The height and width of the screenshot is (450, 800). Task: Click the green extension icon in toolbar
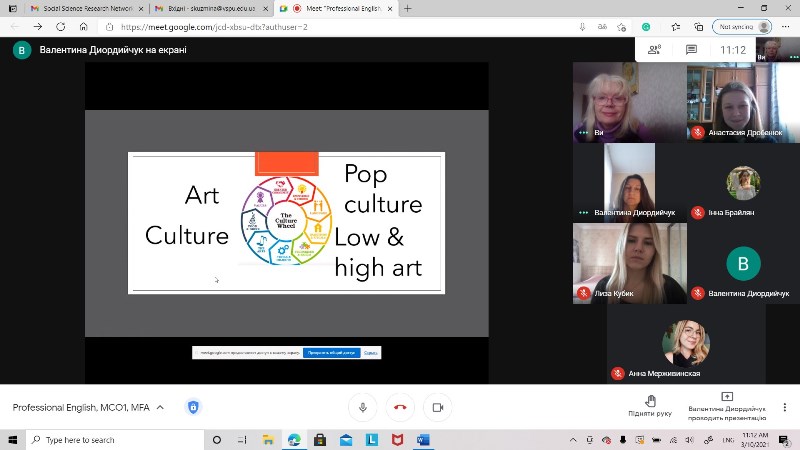click(646, 27)
